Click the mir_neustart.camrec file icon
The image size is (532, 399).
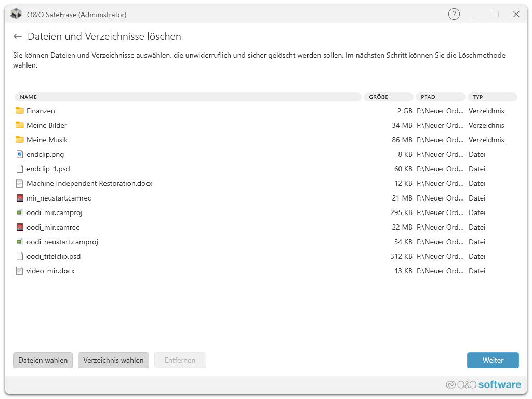(x=20, y=198)
